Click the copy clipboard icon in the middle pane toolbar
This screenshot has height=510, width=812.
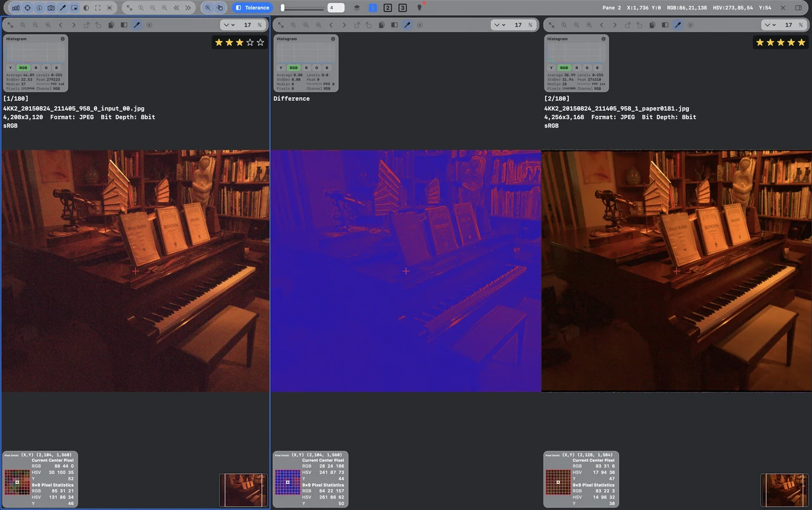click(x=382, y=25)
